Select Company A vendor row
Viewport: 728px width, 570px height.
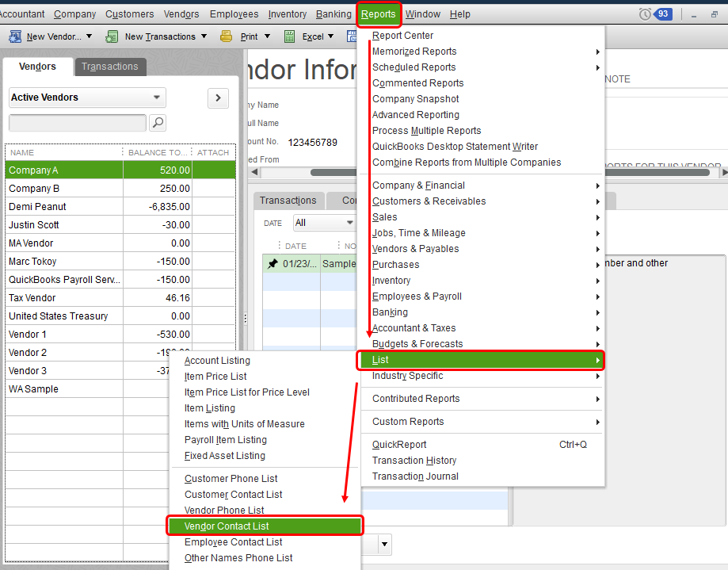click(120, 170)
